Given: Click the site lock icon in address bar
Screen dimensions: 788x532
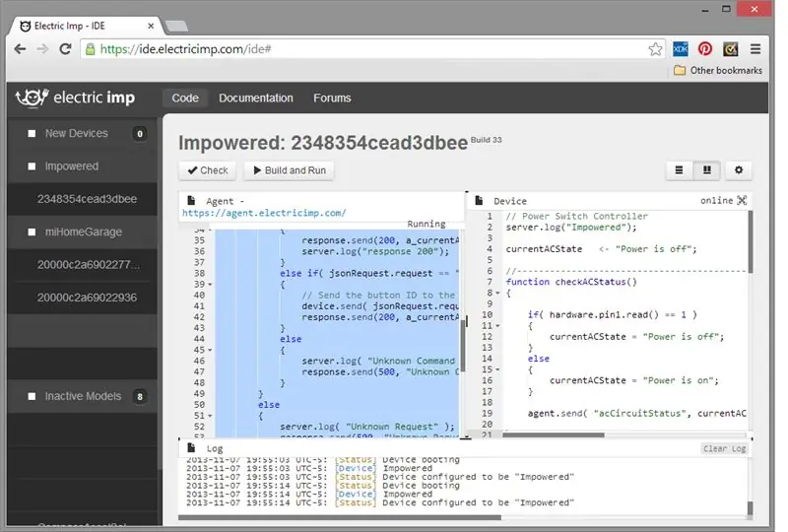Looking at the screenshot, I should [x=90, y=49].
